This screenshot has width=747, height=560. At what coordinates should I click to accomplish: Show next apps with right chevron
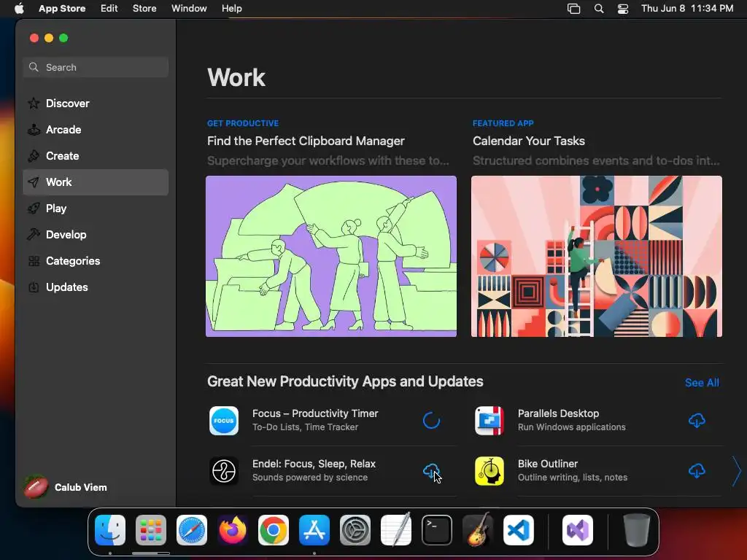tap(737, 472)
